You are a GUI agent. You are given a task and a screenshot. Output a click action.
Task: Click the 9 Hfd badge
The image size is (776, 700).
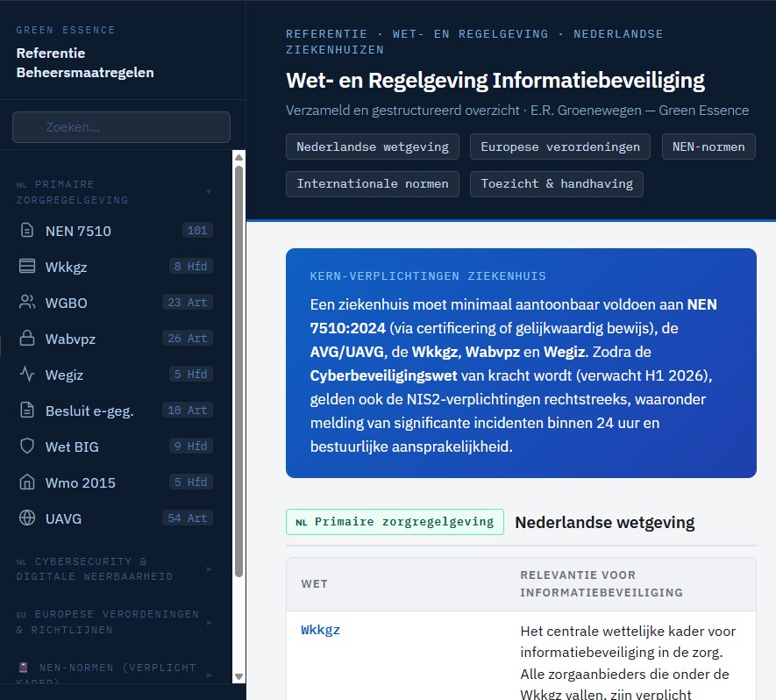coord(190,446)
